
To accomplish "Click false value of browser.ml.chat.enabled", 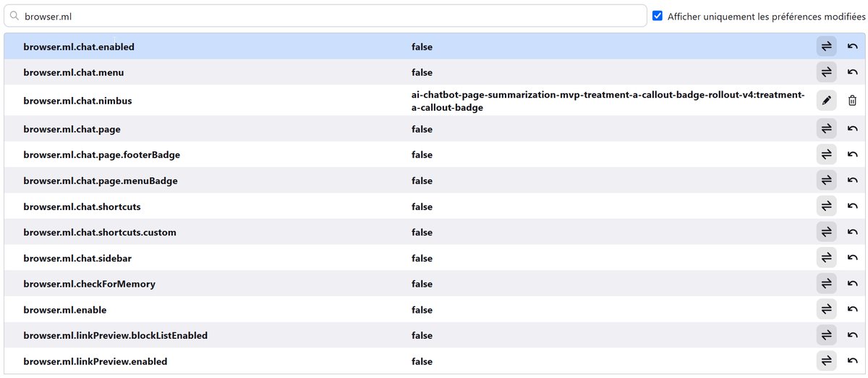I will coord(422,47).
